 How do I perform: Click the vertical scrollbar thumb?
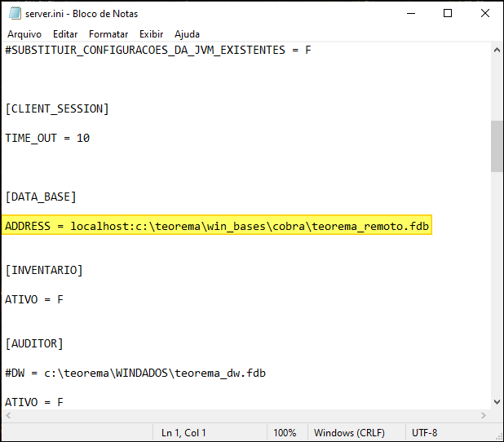[x=497, y=146]
